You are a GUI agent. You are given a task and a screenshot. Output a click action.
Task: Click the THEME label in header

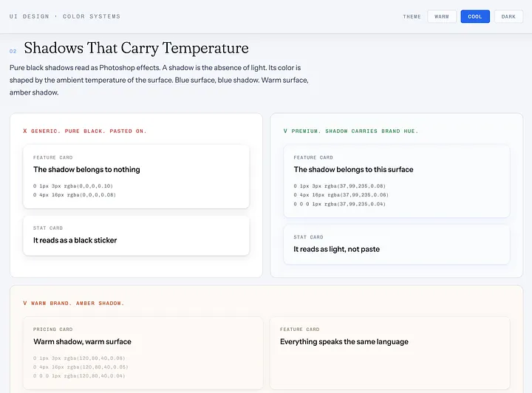coord(412,16)
